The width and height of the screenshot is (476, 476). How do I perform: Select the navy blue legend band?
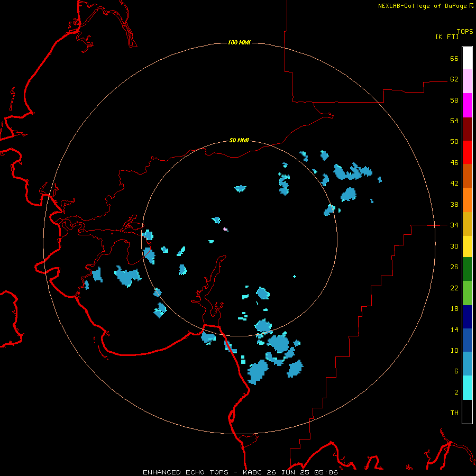coord(467,317)
